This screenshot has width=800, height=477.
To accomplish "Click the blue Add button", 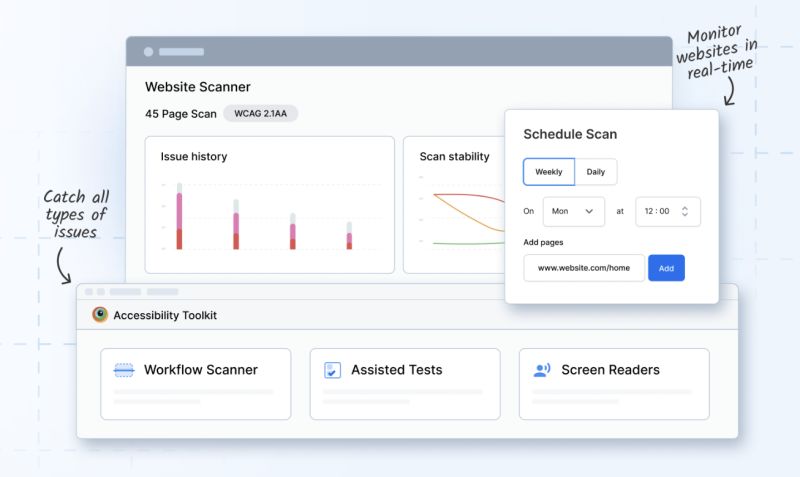I will (666, 268).
